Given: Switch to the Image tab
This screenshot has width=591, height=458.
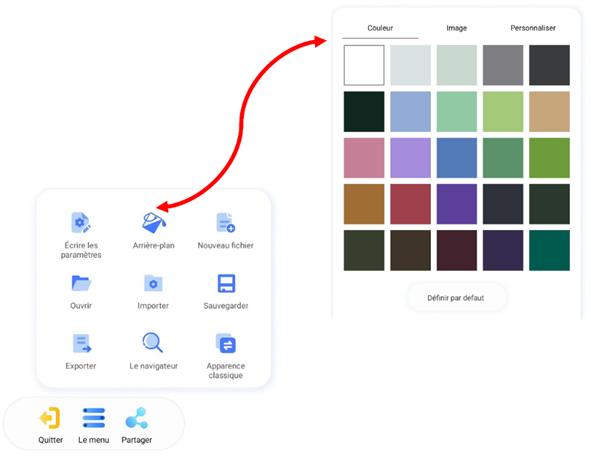Looking at the screenshot, I should [456, 28].
